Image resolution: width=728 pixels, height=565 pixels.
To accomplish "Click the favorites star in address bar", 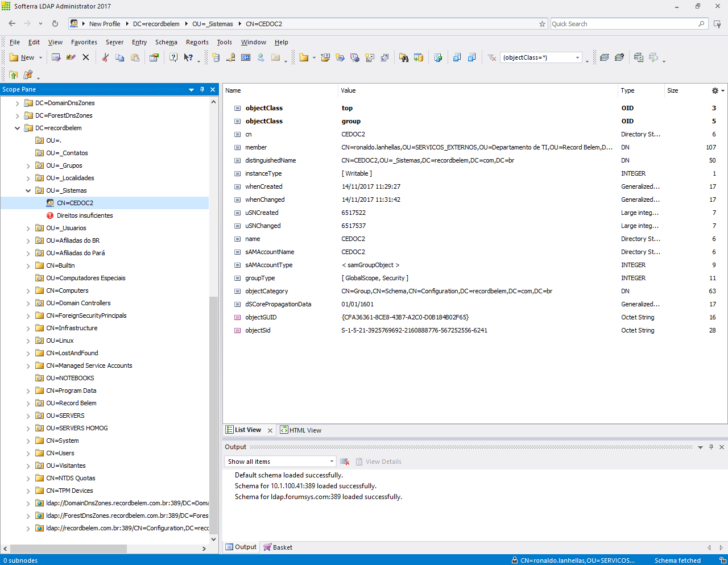I will (543, 24).
